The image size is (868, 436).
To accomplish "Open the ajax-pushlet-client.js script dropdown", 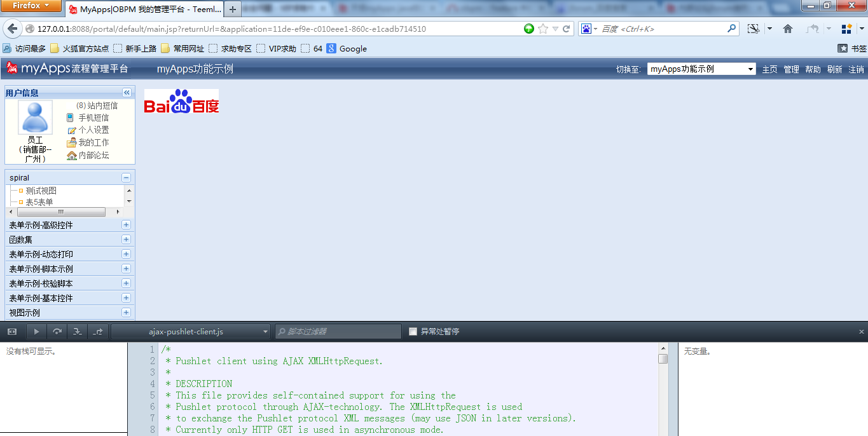I will 191,331.
